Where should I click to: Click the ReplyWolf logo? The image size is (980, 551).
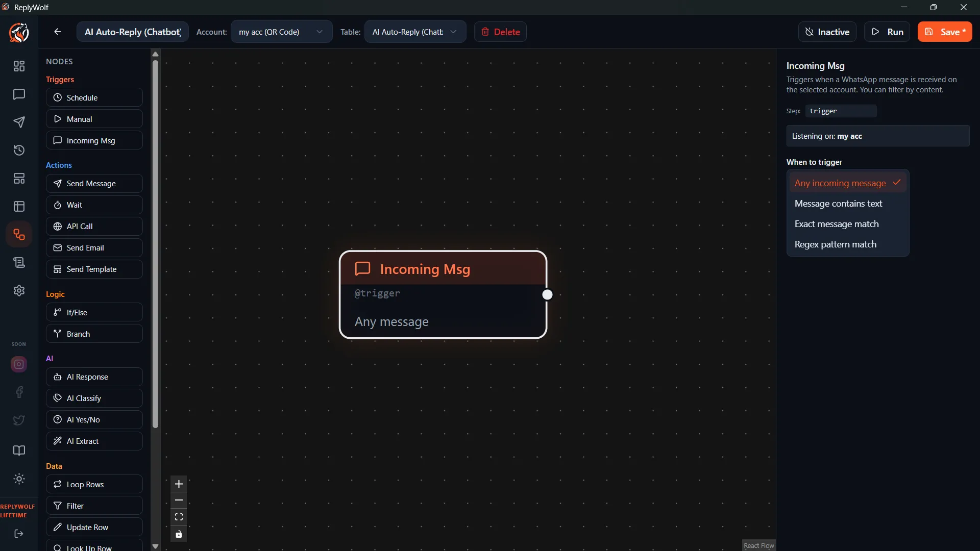pos(19,33)
